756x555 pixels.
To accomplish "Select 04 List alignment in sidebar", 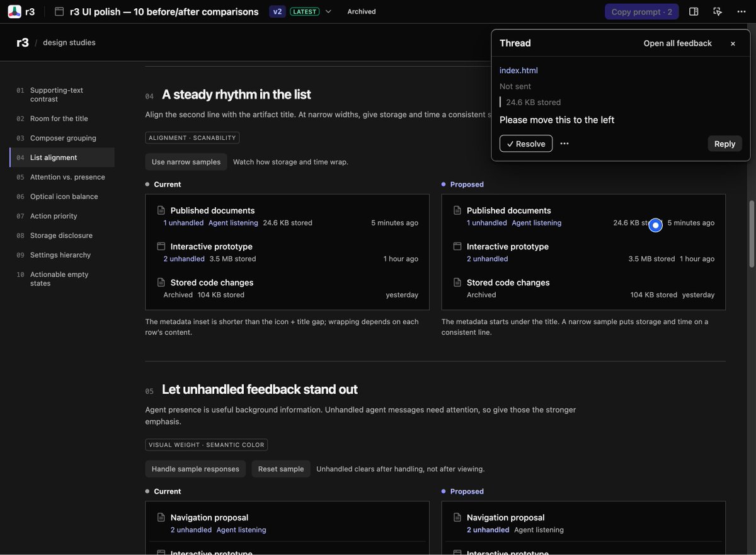I will coord(62,157).
